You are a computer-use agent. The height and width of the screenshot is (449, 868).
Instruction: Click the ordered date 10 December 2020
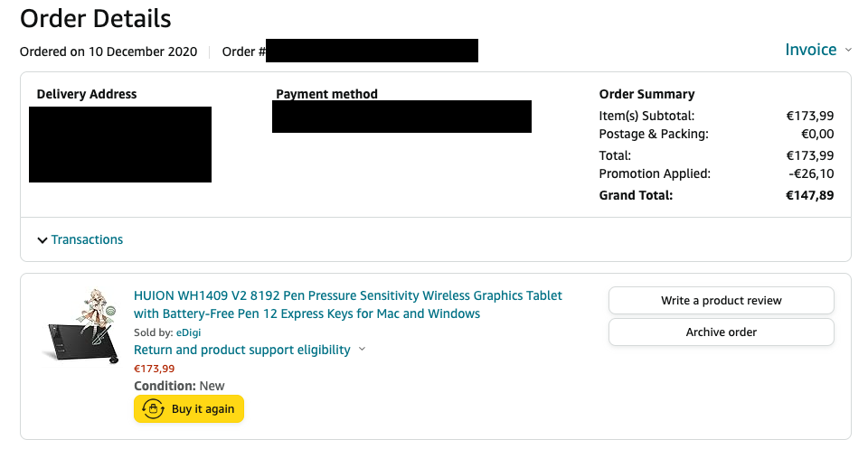[143, 51]
